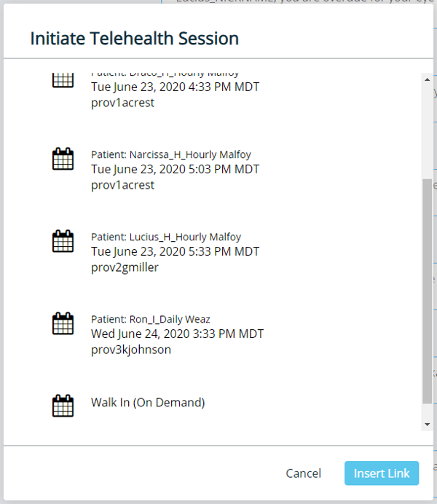Click provider prov2gmiller in the list
437x504 pixels.
125,267
